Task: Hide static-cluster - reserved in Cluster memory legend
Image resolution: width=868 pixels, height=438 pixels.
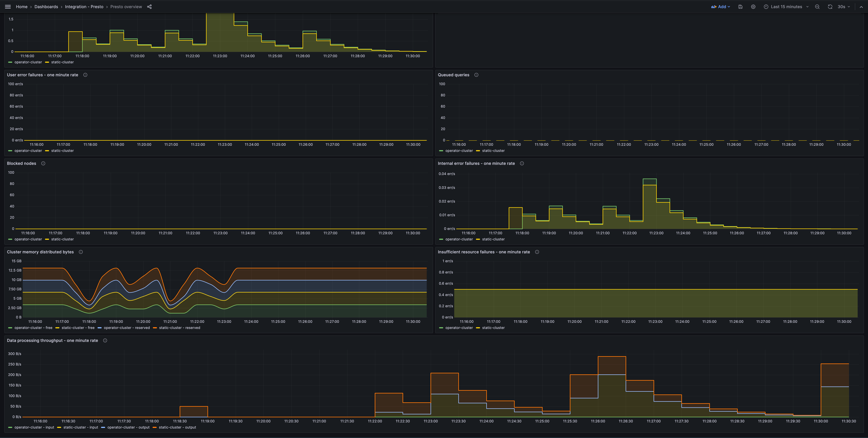Action: pyautogui.click(x=180, y=327)
